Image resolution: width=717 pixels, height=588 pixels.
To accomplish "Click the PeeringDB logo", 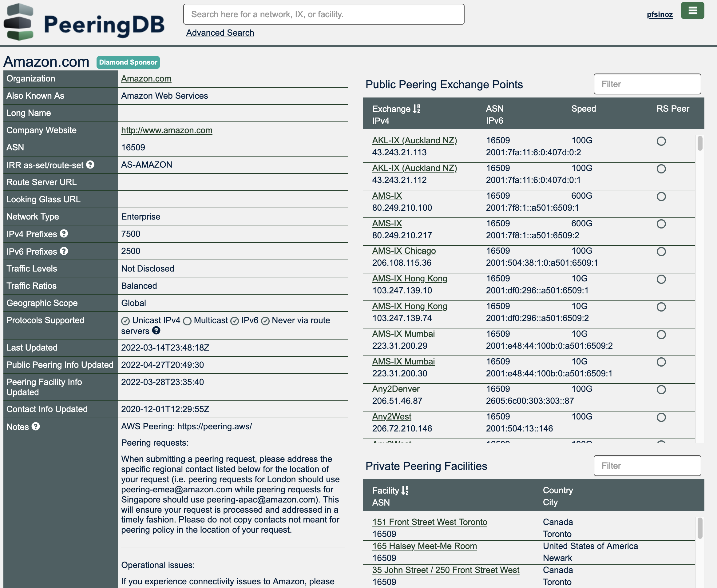I will (84, 22).
